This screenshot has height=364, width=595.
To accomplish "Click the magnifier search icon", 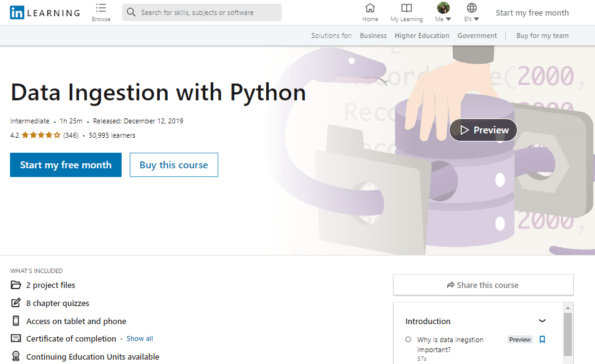I will tap(131, 12).
